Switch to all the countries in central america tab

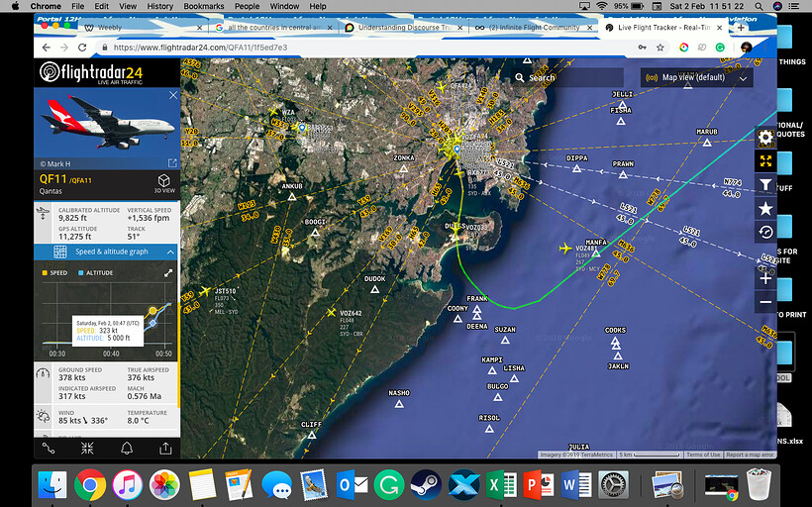[273, 28]
